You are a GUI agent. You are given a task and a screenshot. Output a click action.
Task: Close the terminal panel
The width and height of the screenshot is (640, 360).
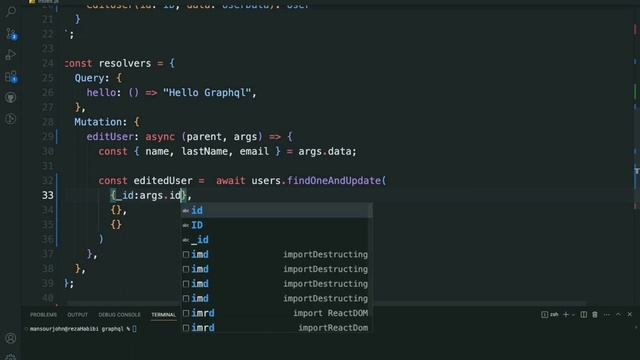[630, 314]
